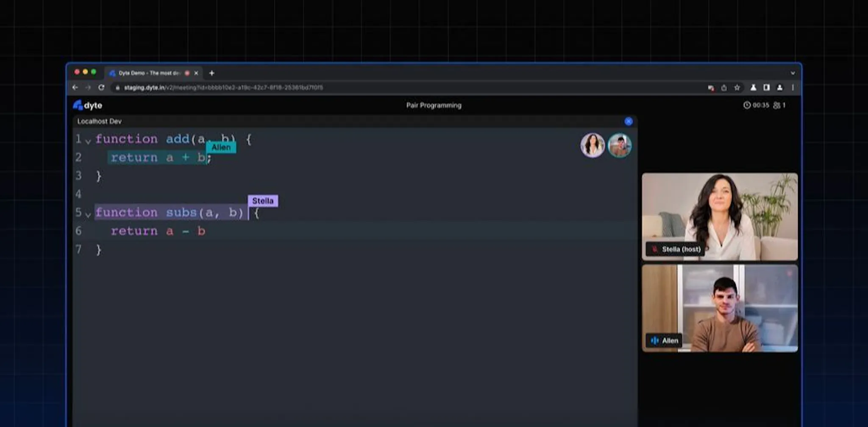Viewport: 868px width, 427px height.
Task: Select Allen's video tile
Action: coord(720,308)
